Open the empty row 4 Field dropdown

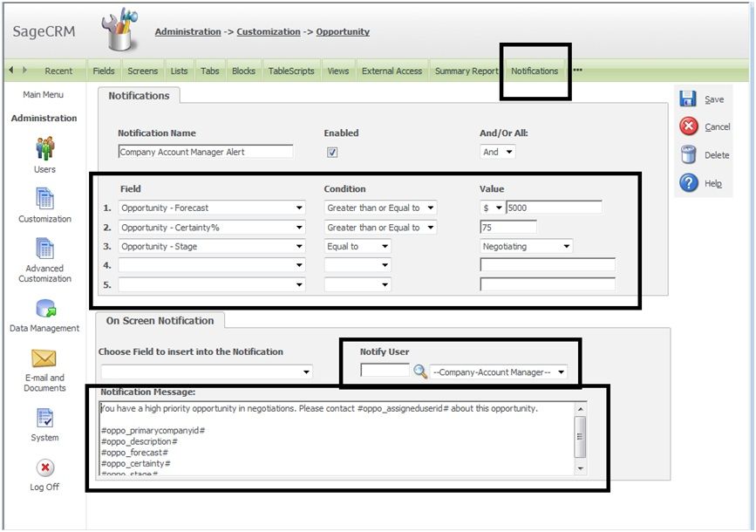coord(212,265)
